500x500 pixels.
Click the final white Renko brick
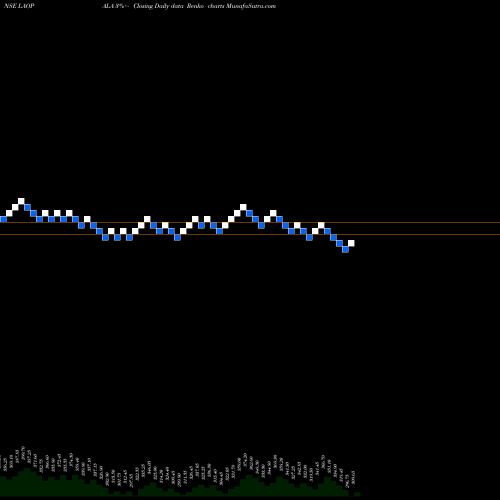click(x=351, y=243)
